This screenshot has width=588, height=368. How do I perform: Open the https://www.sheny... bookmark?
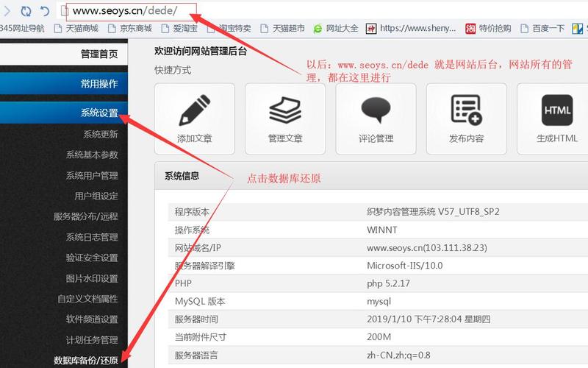click(x=411, y=29)
